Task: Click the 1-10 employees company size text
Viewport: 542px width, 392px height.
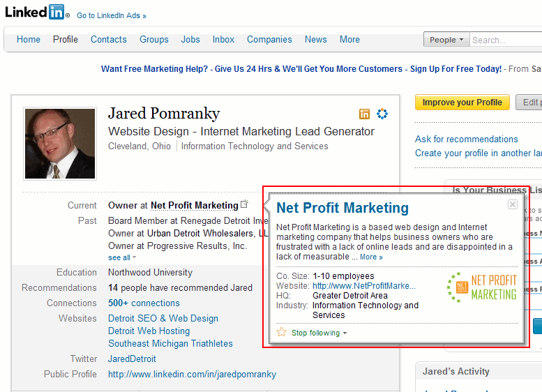Action: coord(343,276)
